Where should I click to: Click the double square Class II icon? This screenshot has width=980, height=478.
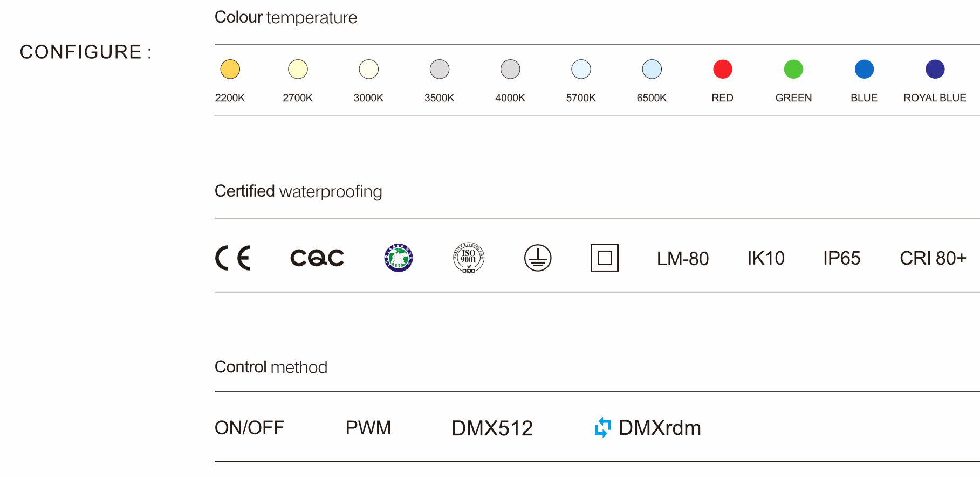(604, 258)
